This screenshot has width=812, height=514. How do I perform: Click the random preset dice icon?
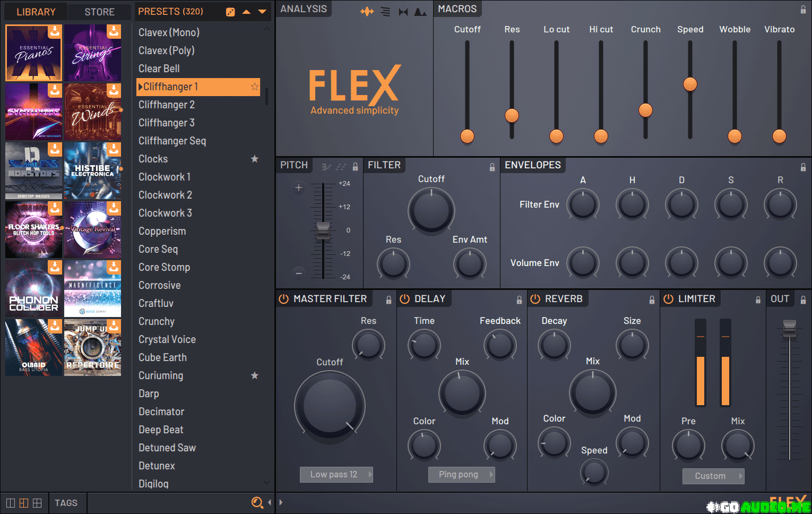pyautogui.click(x=230, y=12)
